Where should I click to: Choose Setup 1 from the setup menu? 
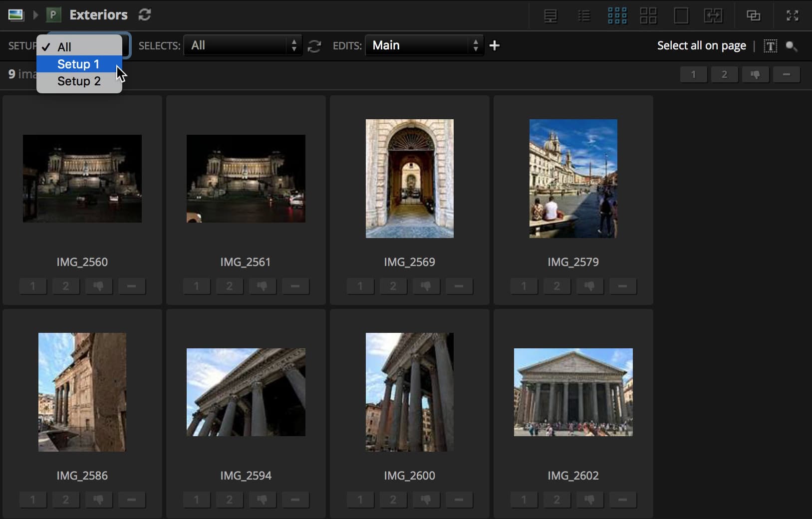click(x=78, y=64)
